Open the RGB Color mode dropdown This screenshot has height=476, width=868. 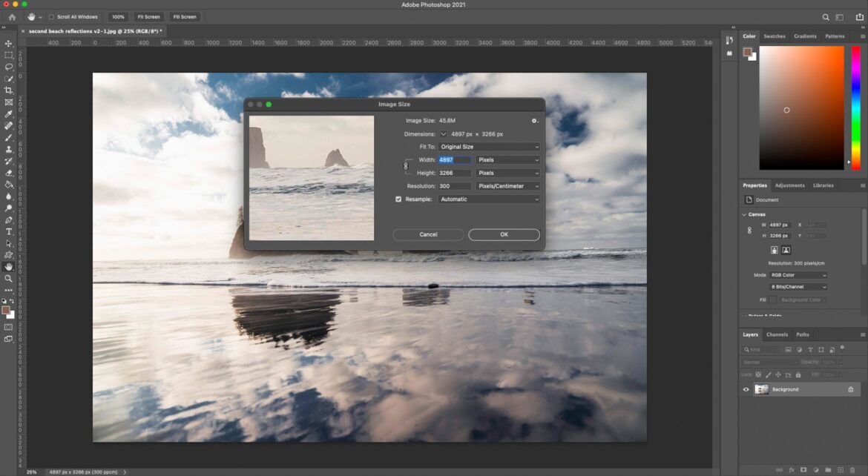pos(798,274)
